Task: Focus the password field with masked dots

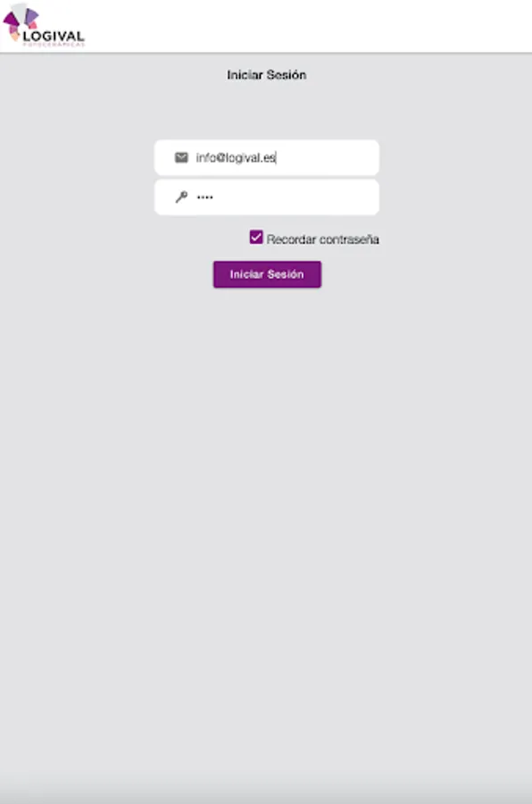Action: click(267, 197)
